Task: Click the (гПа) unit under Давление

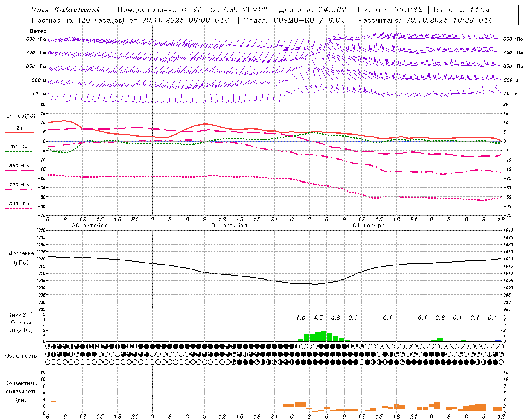Action: click(21, 263)
